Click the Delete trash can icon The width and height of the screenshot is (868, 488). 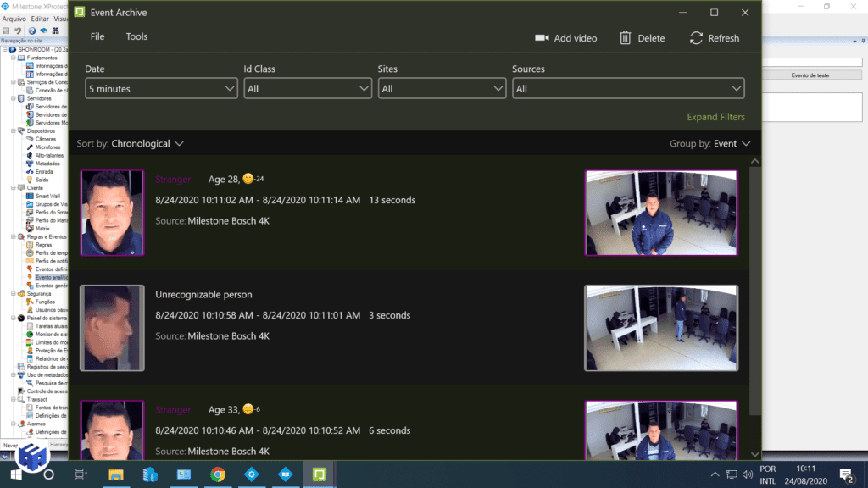(x=626, y=38)
